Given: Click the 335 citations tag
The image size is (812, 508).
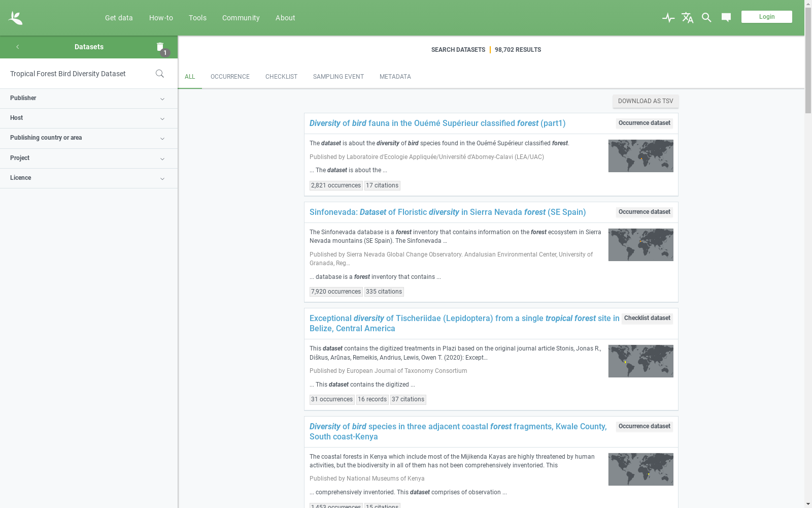Looking at the screenshot, I should (384, 292).
